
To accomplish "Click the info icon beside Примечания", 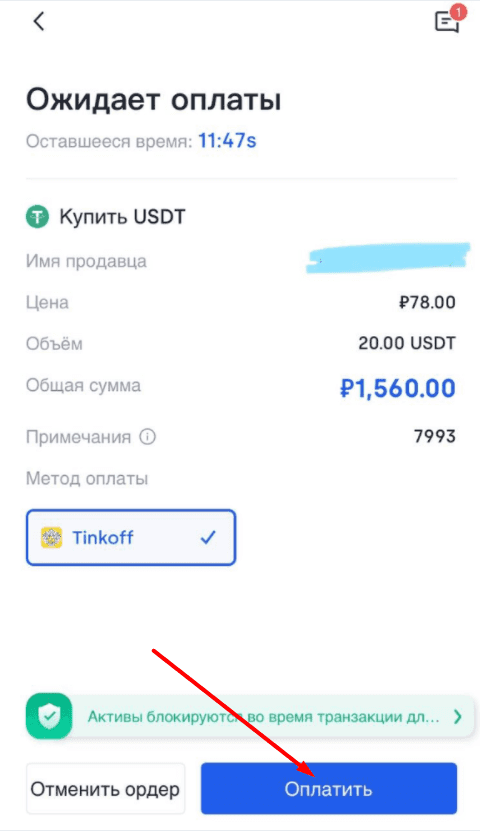I will (148, 437).
